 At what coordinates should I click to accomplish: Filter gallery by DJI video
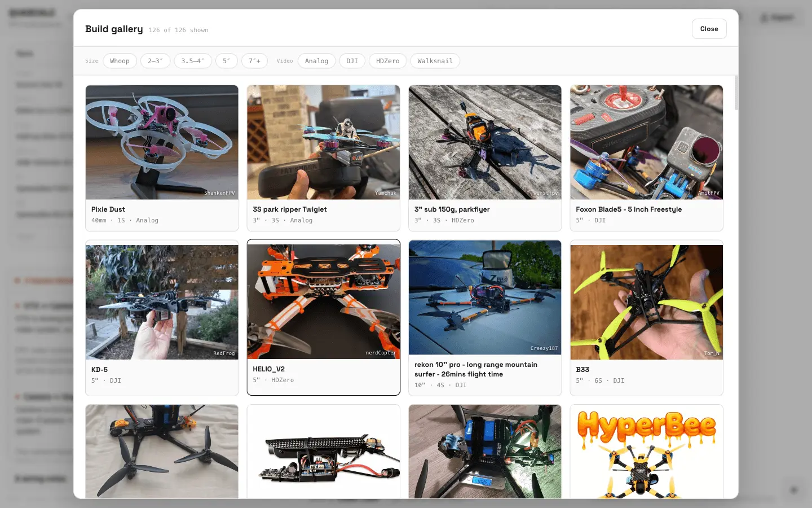[352, 61]
